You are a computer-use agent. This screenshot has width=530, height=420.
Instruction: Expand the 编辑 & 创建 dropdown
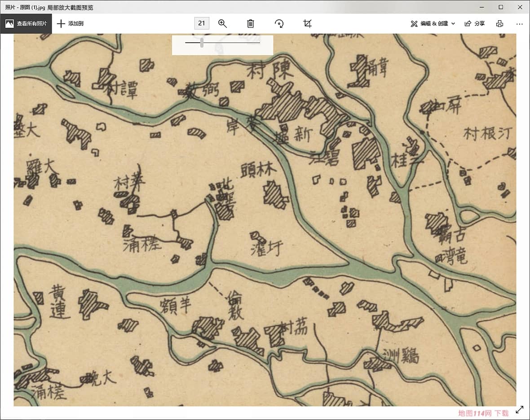tap(433, 24)
